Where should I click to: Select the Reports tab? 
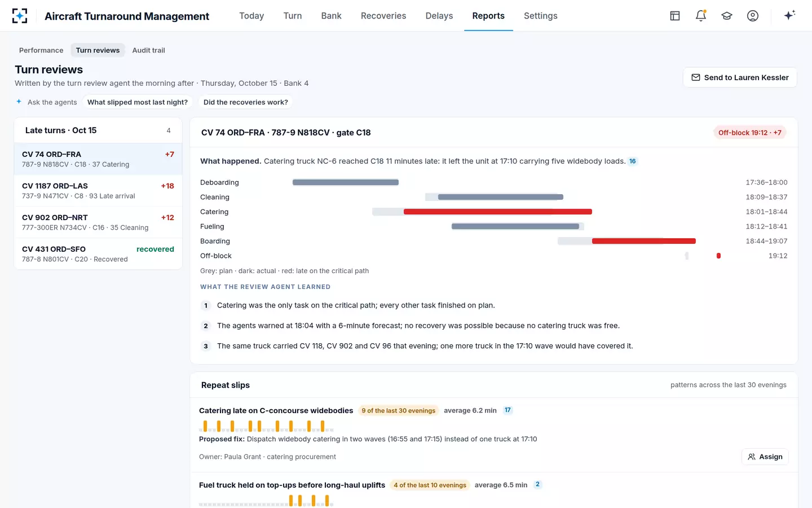pyautogui.click(x=488, y=16)
